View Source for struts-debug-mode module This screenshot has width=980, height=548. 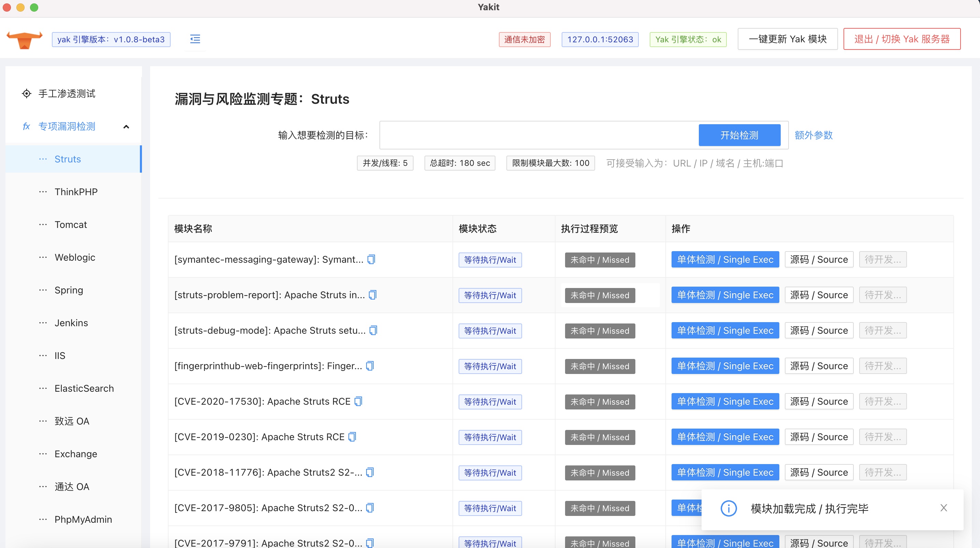tap(819, 330)
